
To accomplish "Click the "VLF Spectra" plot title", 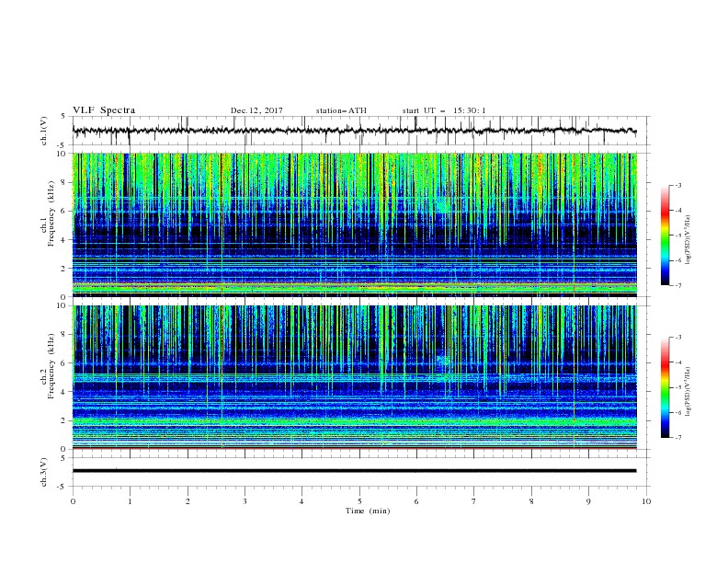I will point(104,110).
